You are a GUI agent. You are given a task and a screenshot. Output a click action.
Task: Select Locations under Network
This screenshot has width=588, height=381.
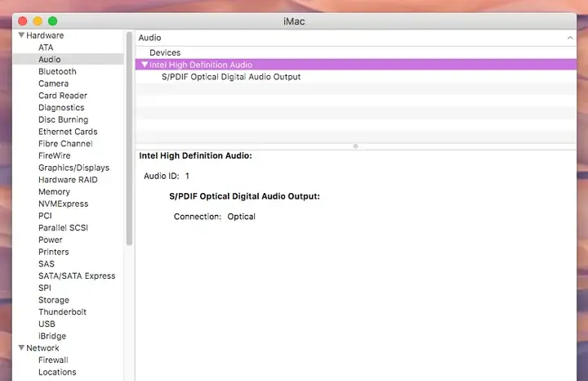pos(57,372)
